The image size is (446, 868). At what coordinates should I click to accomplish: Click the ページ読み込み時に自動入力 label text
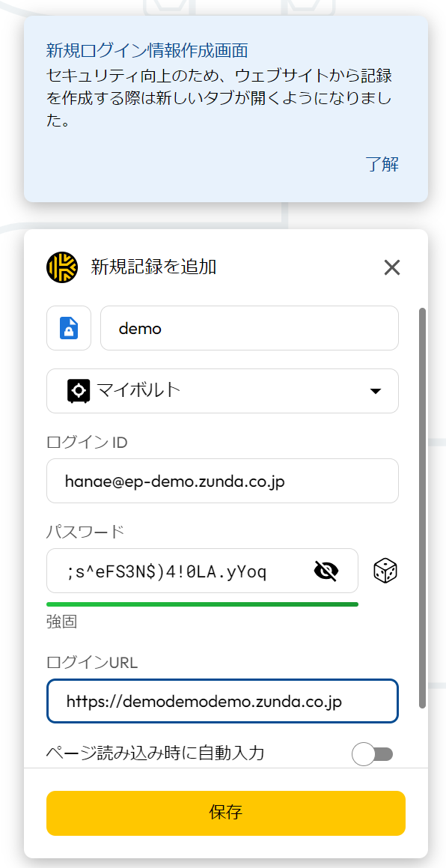click(x=156, y=753)
